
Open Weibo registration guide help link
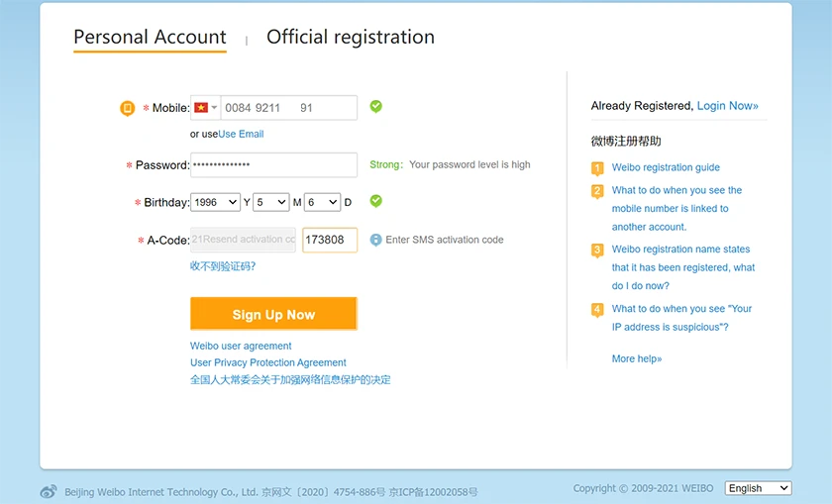coord(666,167)
